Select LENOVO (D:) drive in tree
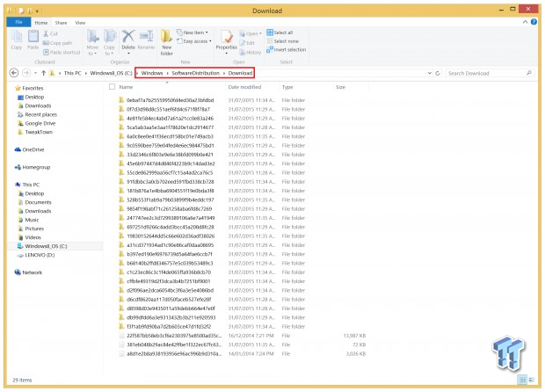The image size is (545, 392). point(36,255)
